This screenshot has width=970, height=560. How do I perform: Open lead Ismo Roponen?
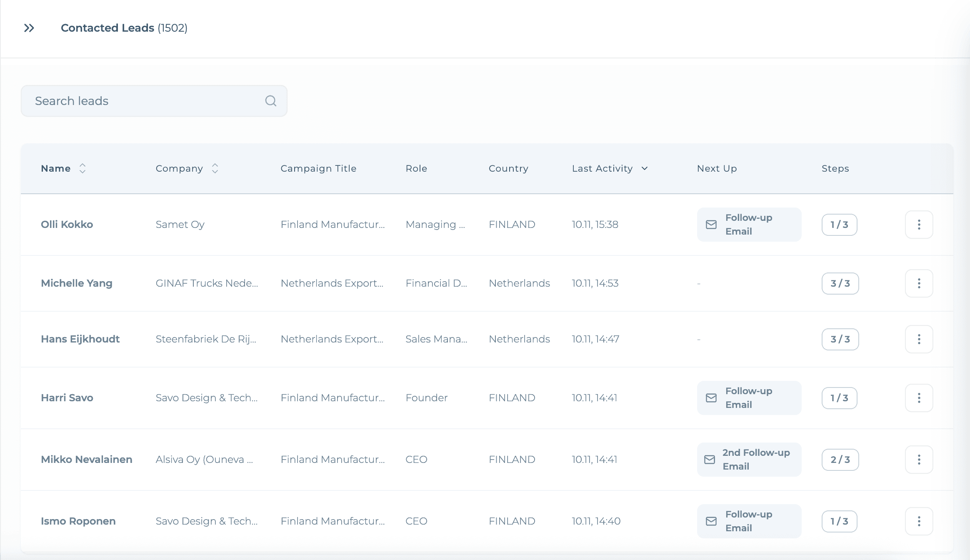point(78,521)
